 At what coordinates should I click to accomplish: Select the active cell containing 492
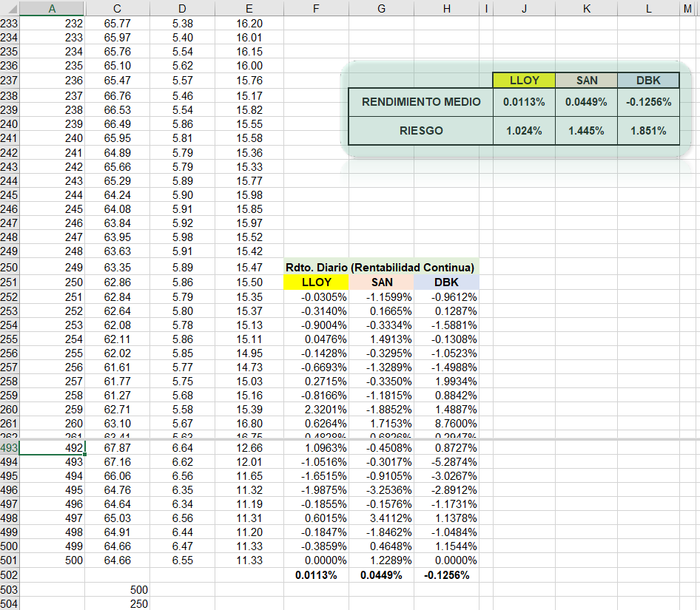pyautogui.click(x=51, y=447)
